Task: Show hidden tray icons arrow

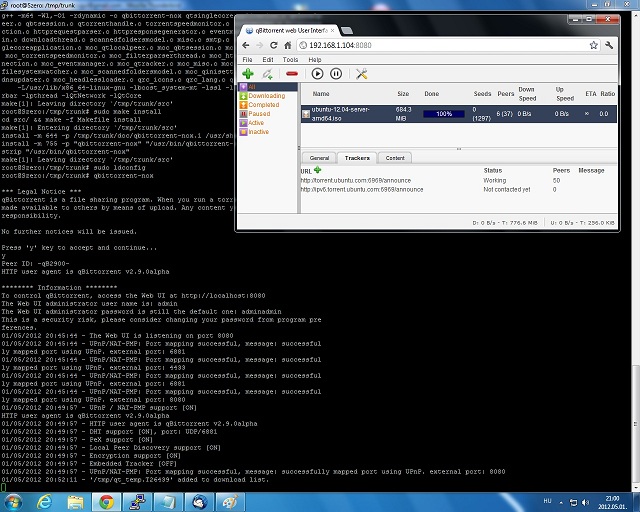Action: (x=561, y=503)
